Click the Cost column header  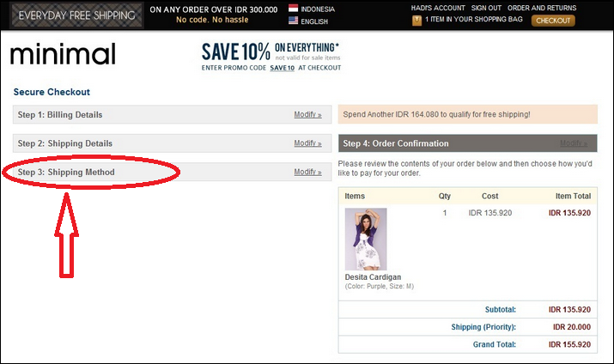click(489, 196)
